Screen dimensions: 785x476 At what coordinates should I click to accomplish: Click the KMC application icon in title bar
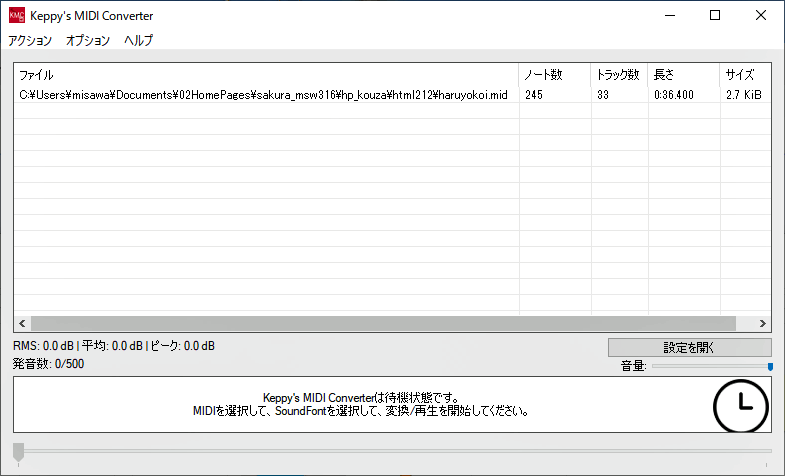click(17, 16)
